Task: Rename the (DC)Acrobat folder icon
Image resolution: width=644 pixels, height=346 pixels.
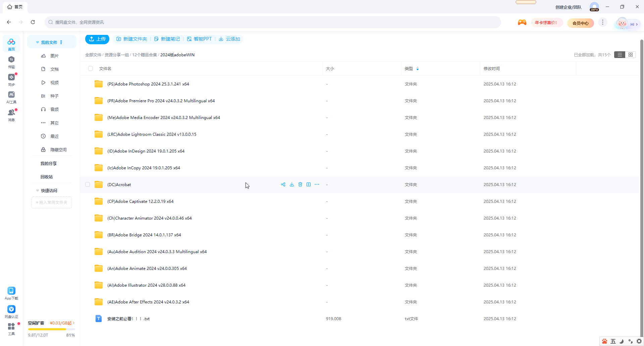Action: (x=309, y=184)
